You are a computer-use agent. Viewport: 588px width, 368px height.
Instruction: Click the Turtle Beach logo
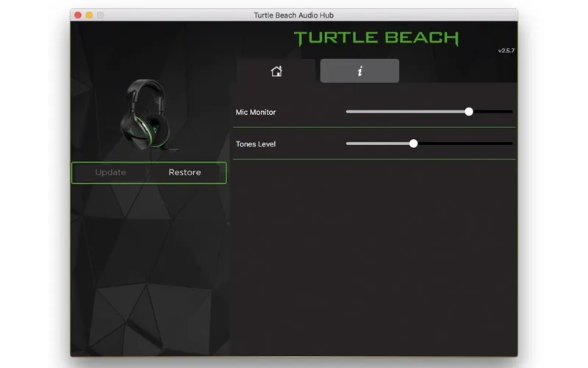coord(376,38)
